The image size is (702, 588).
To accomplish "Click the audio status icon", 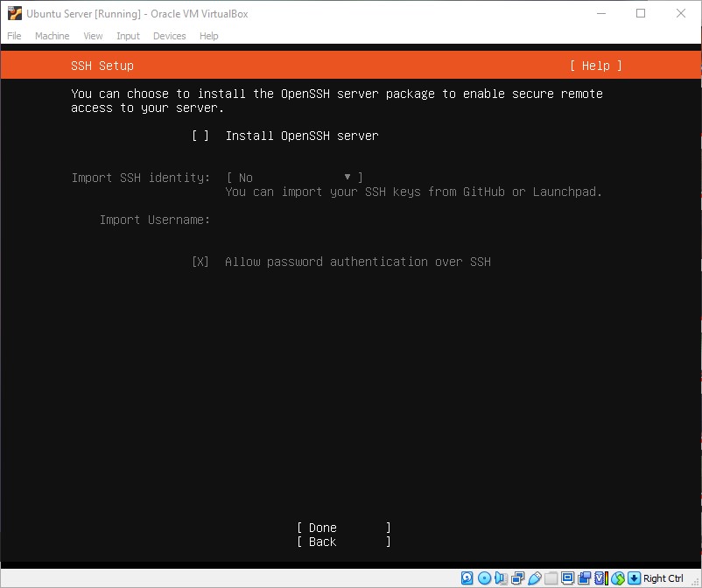I will [x=501, y=578].
